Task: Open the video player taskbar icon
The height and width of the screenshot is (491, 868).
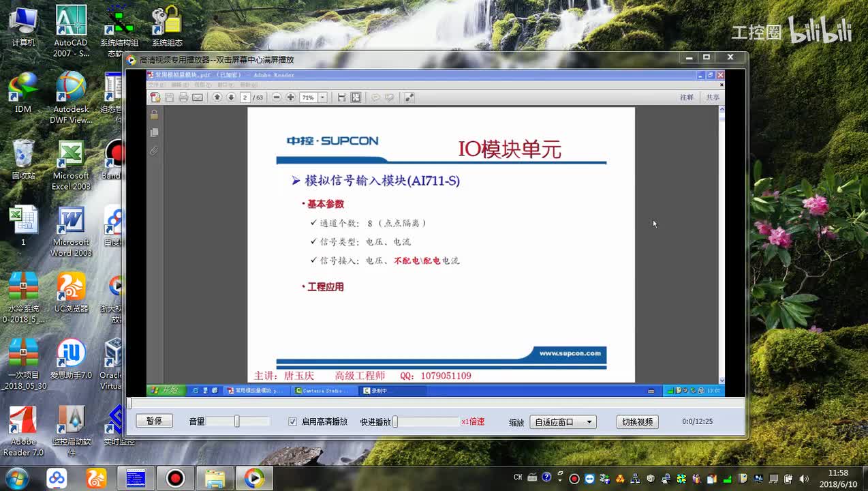Action: (254, 478)
